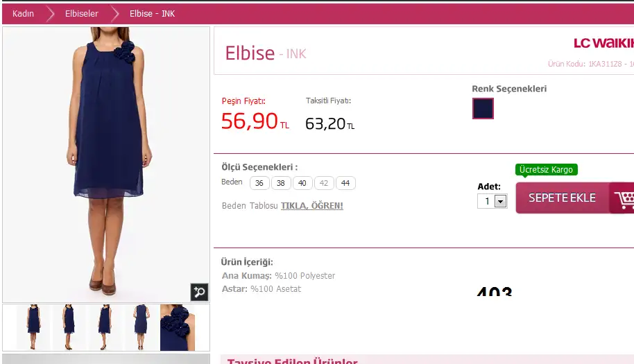Click Elbise - INK breadcrumb item
The width and height of the screenshot is (634, 364).
152,14
